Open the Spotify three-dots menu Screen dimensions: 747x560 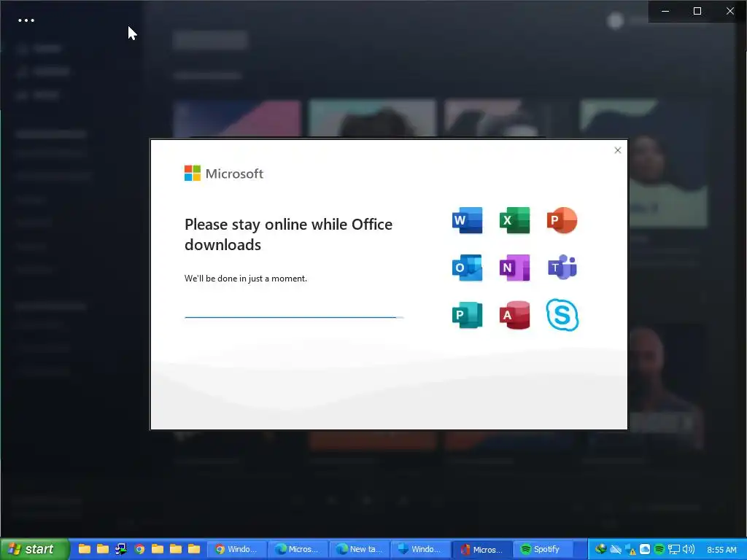(x=26, y=20)
